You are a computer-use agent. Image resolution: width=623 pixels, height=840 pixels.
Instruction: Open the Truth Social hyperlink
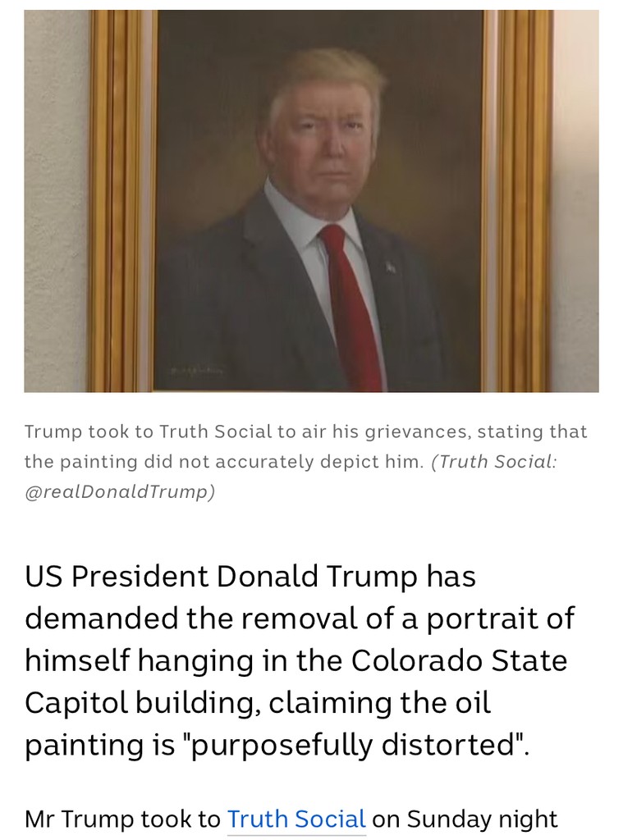[296, 819]
